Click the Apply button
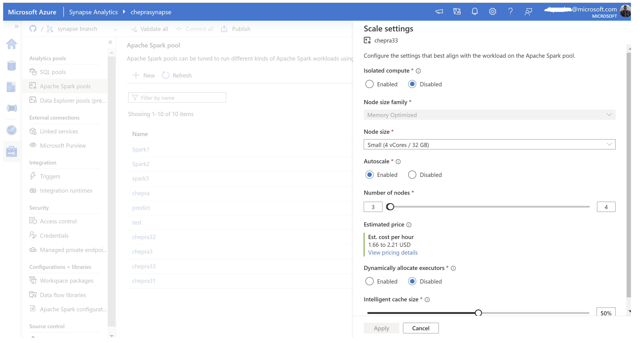Screen dimensions: 644x343 (382, 328)
